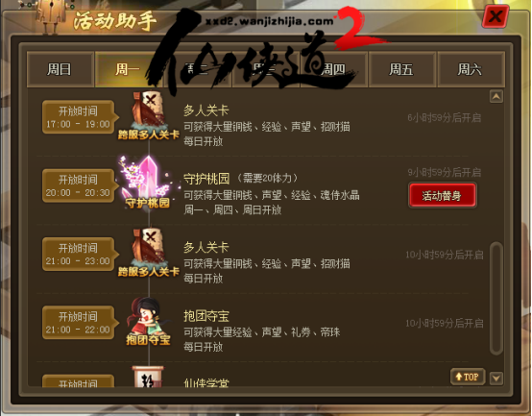
Task: Click the 守护桃园 activity title text
Action: click(x=206, y=179)
